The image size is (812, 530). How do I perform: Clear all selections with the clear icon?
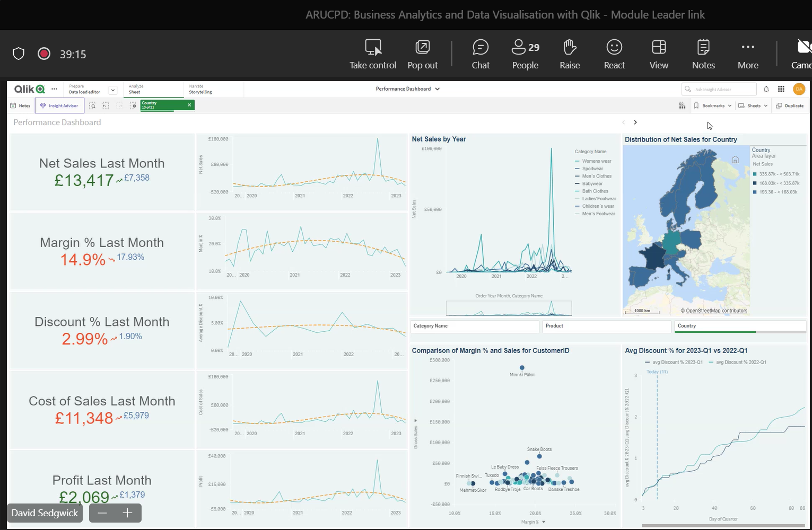[133, 105]
